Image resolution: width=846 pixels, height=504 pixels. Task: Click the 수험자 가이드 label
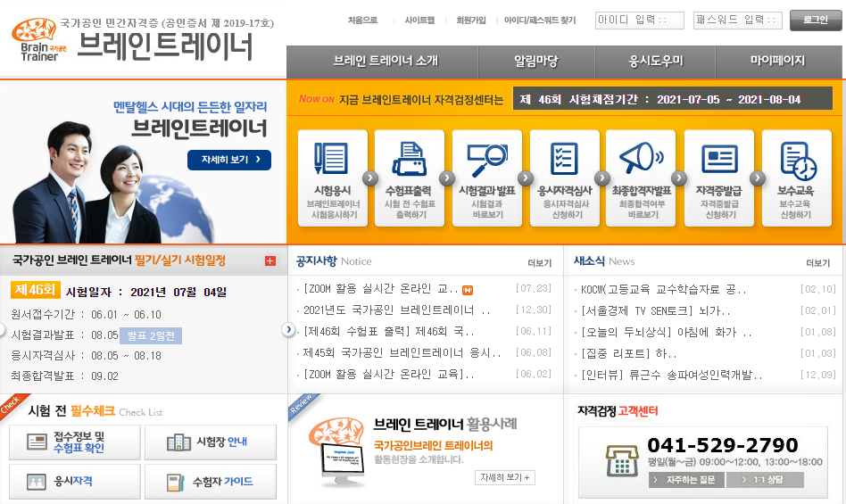click(223, 482)
